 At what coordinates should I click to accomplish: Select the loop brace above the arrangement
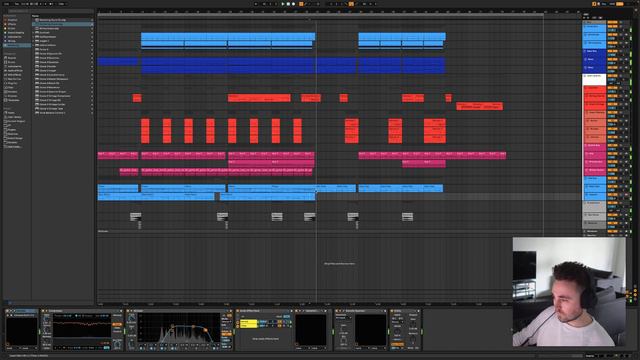(x=320, y=15)
